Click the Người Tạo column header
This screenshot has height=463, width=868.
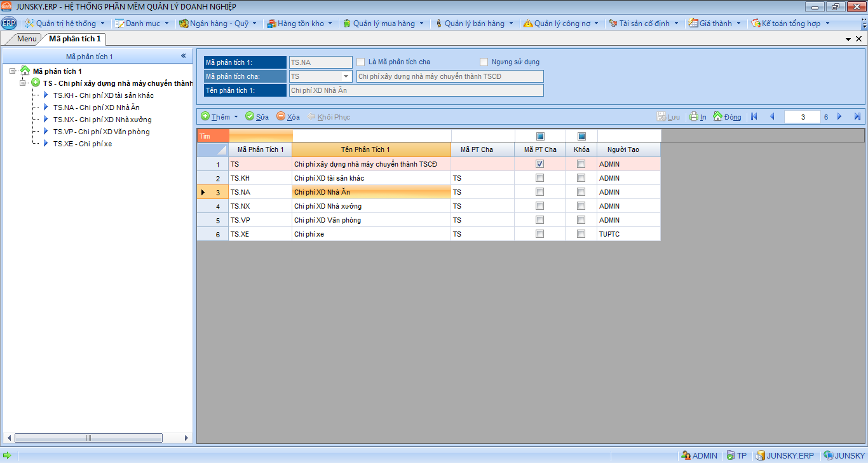point(623,149)
